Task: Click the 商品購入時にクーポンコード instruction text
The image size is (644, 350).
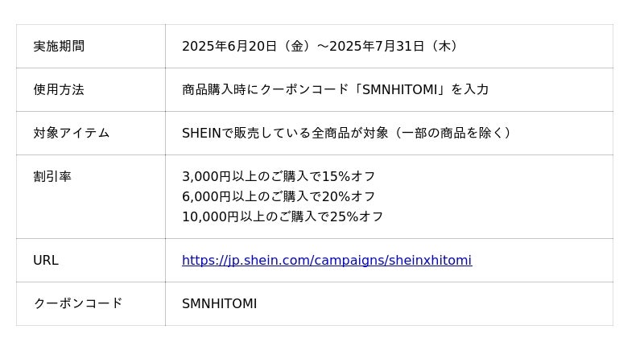Action: (x=266, y=90)
